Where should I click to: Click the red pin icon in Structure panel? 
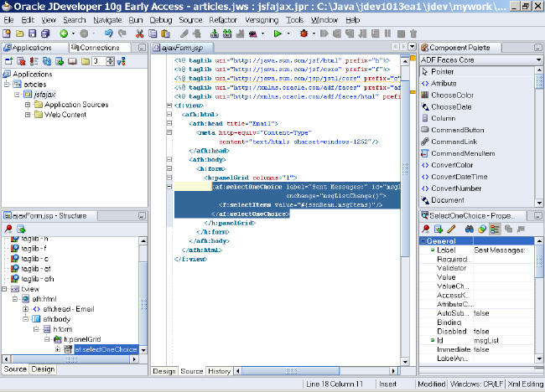click(x=8, y=229)
